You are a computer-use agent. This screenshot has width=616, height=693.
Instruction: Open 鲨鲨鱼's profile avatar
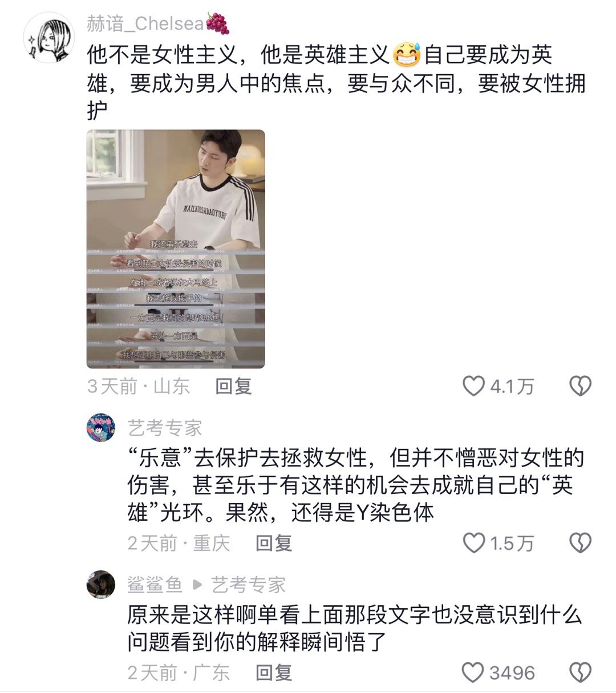pos(101,584)
